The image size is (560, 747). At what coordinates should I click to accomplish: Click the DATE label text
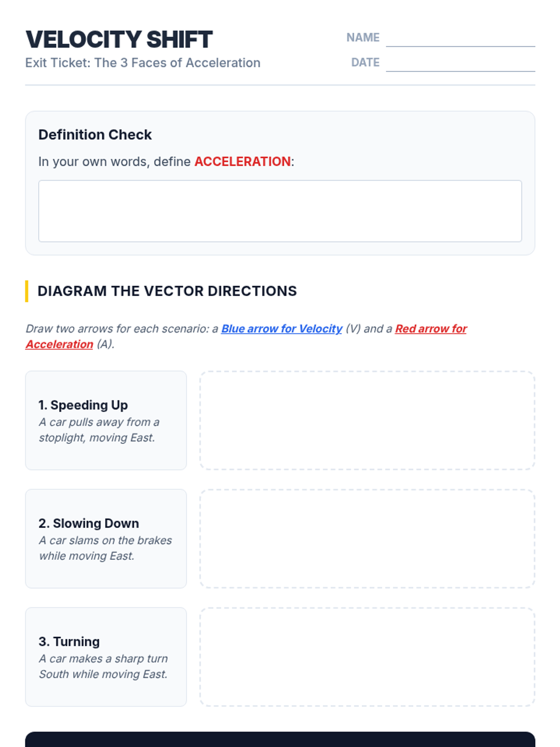[x=365, y=63]
